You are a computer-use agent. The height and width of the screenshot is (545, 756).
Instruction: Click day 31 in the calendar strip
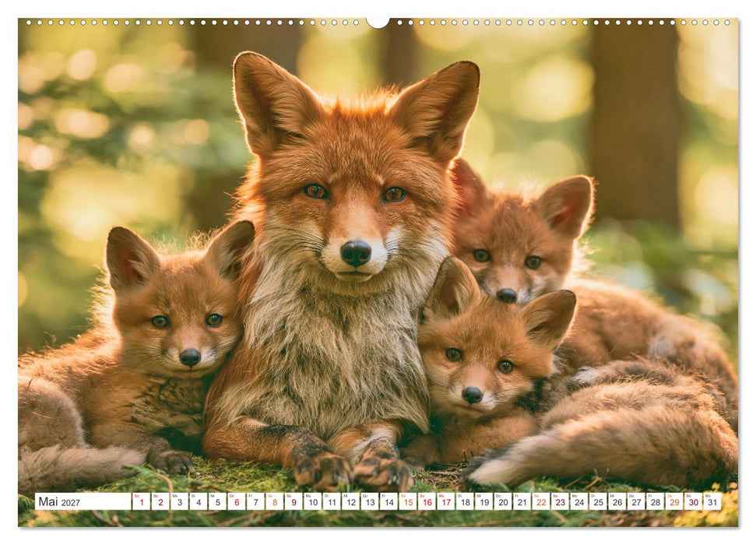(712, 501)
